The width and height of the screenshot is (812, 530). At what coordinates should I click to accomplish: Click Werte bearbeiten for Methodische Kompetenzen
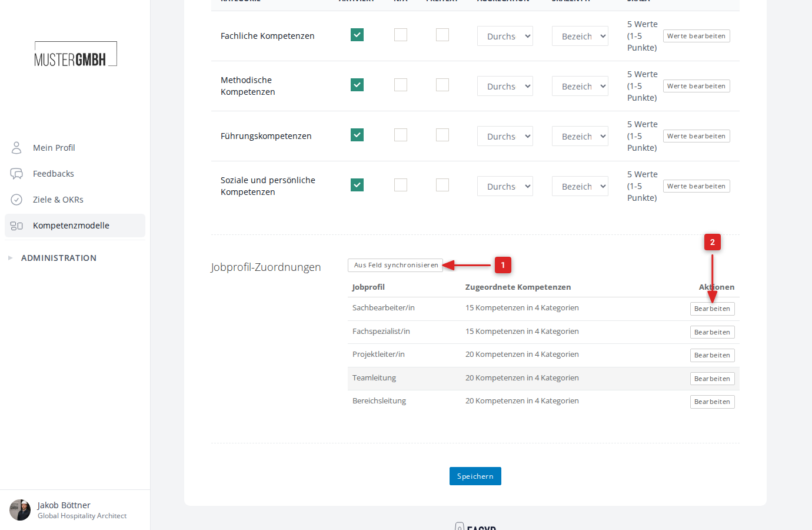click(696, 86)
